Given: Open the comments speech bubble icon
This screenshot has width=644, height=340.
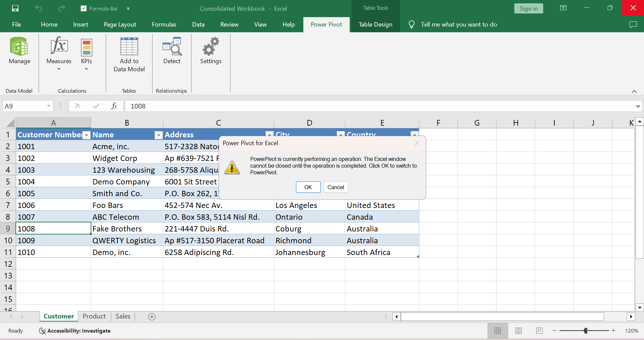Looking at the screenshot, I should 633,25.
